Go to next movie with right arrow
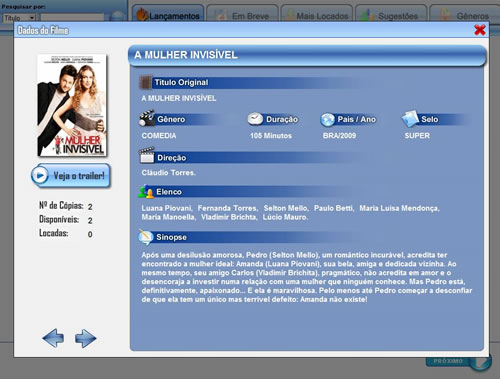 (x=85, y=338)
